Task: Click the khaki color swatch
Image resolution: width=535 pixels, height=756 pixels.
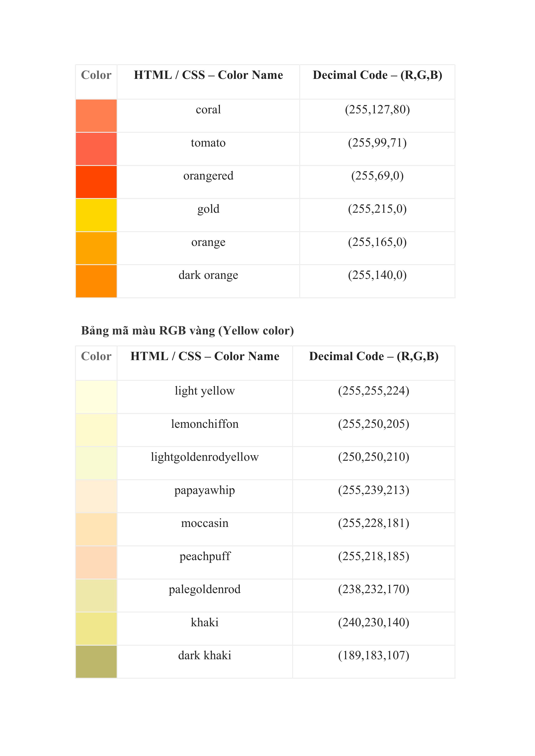Action: pos(96,629)
